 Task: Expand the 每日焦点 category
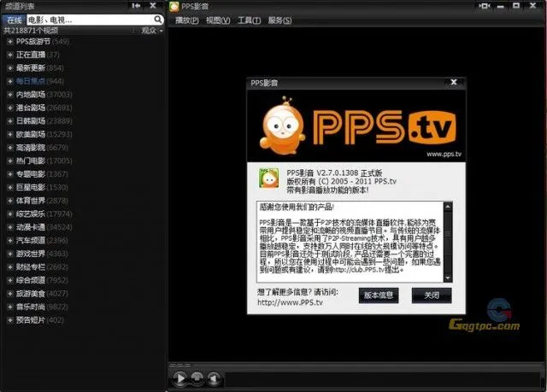pyautogui.click(x=10, y=81)
